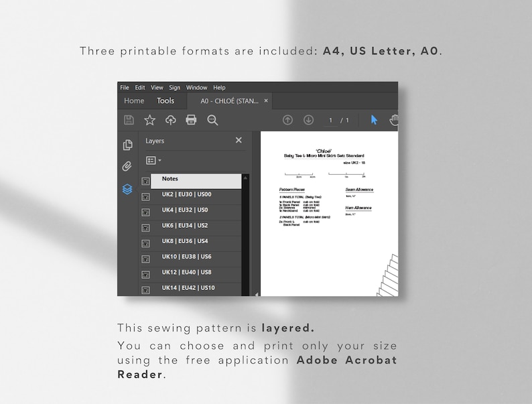Viewport: 532px width, 404px height.
Task: Close the Layers panel
Action: [x=239, y=140]
